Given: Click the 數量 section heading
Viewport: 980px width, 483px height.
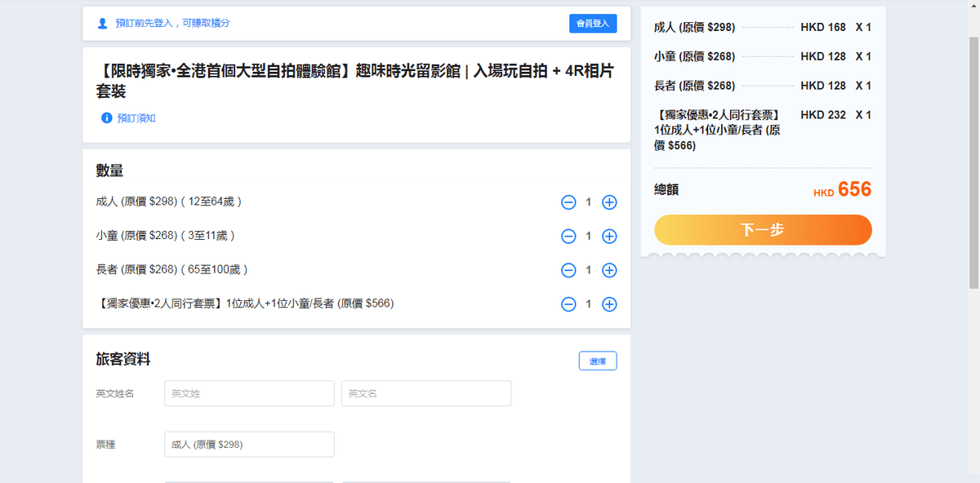Looking at the screenshot, I should tap(109, 171).
